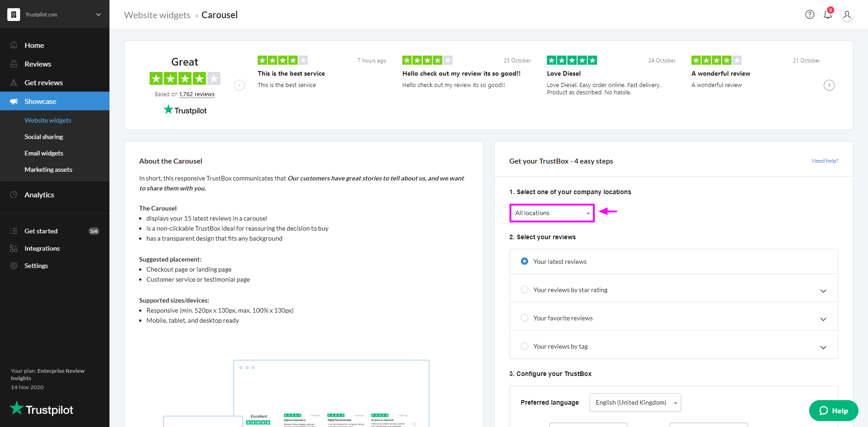Click the 5/6 progress badge
This screenshot has height=427, width=868.
click(94, 231)
